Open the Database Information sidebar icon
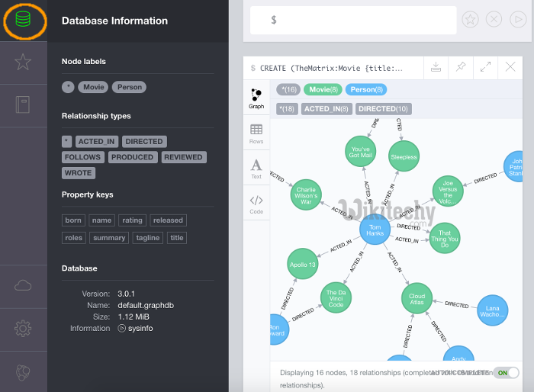The width and height of the screenshot is (534, 392). point(23,21)
